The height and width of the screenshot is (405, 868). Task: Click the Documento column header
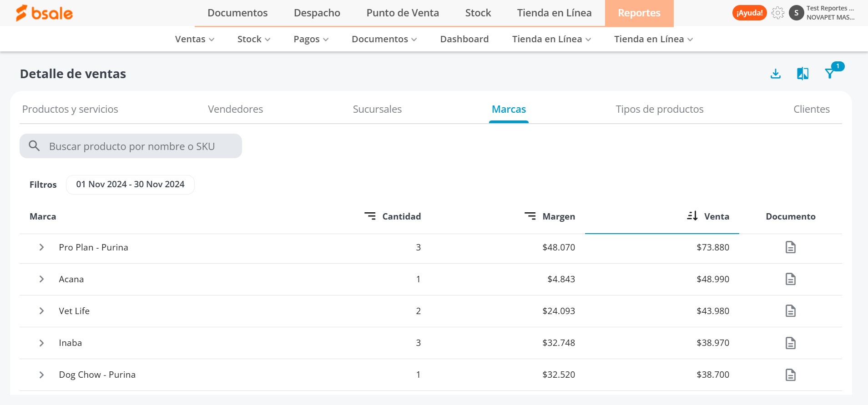(791, 216)
